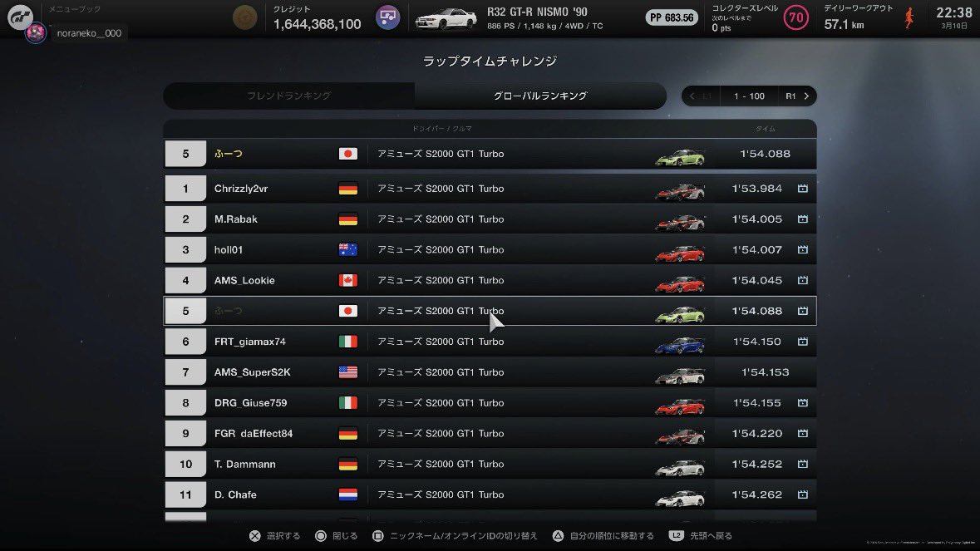
Task: Click the 22:38 clock display
Action: coord(953,12)
